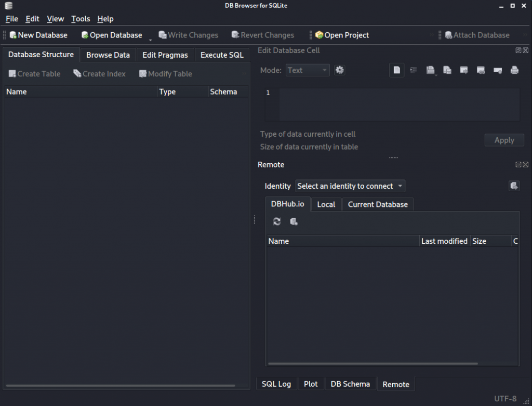Switch to the Remote bottom tab
532x406 pixels.
click(x=396, y=384)
